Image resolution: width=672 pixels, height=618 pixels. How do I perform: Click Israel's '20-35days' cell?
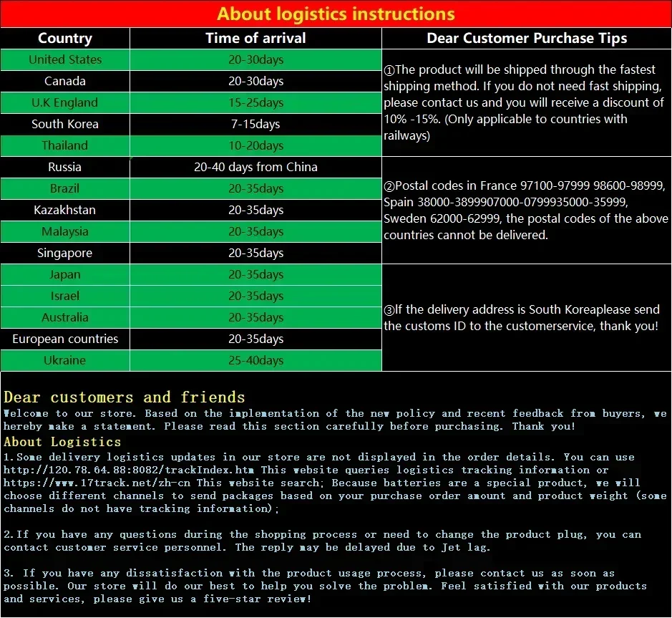[256, 296]
